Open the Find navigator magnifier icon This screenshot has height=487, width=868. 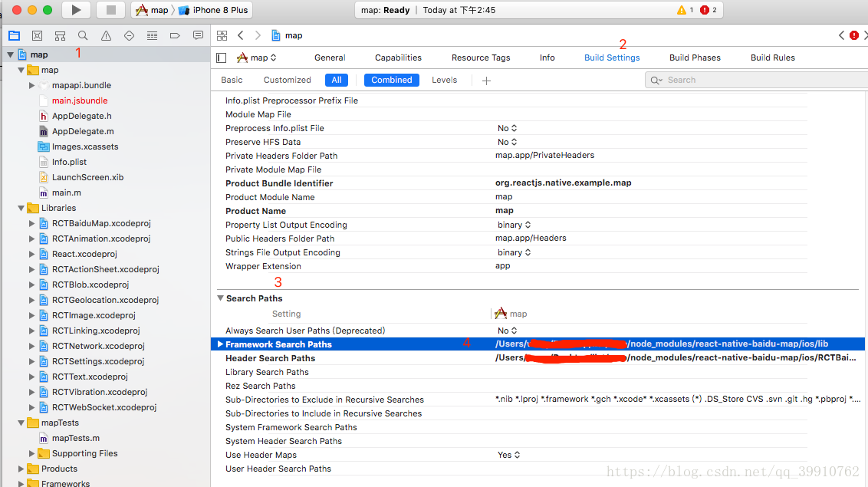[x=83, y=35]
